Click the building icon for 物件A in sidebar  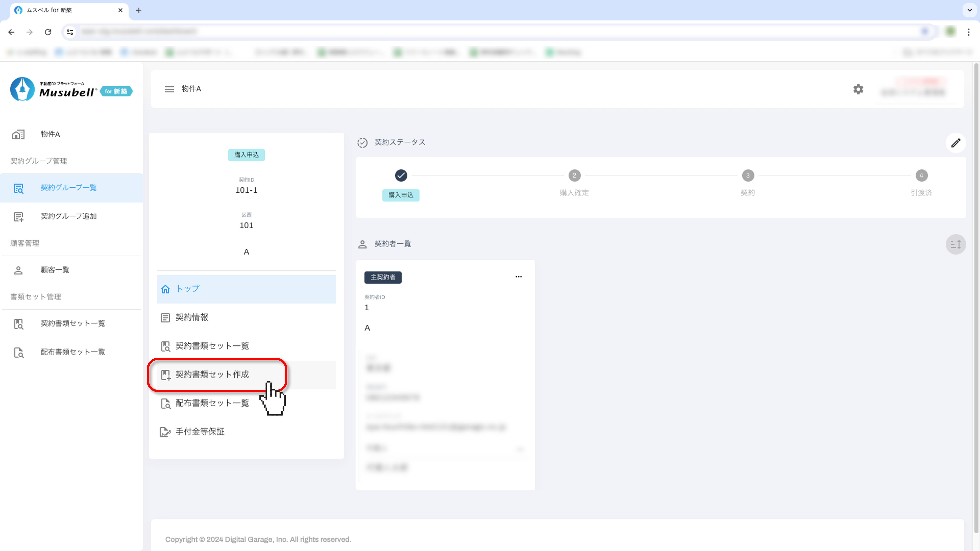tap(18, 134)
